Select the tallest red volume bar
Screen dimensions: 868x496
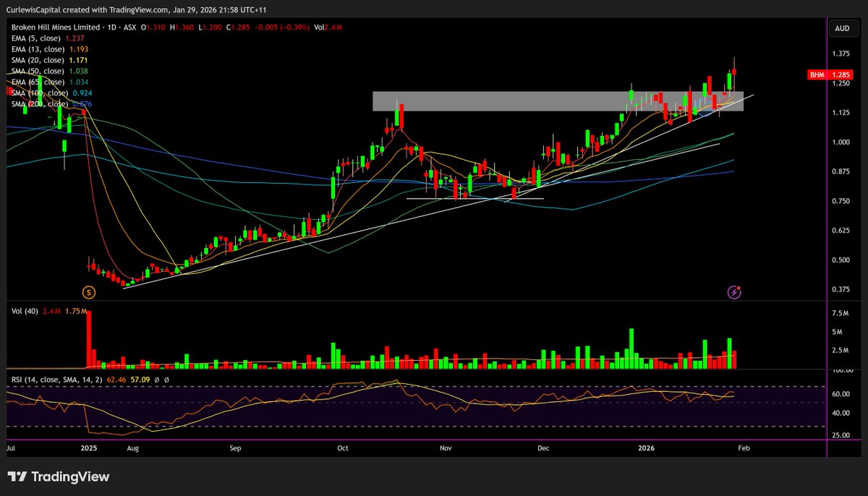click(90, 338)
